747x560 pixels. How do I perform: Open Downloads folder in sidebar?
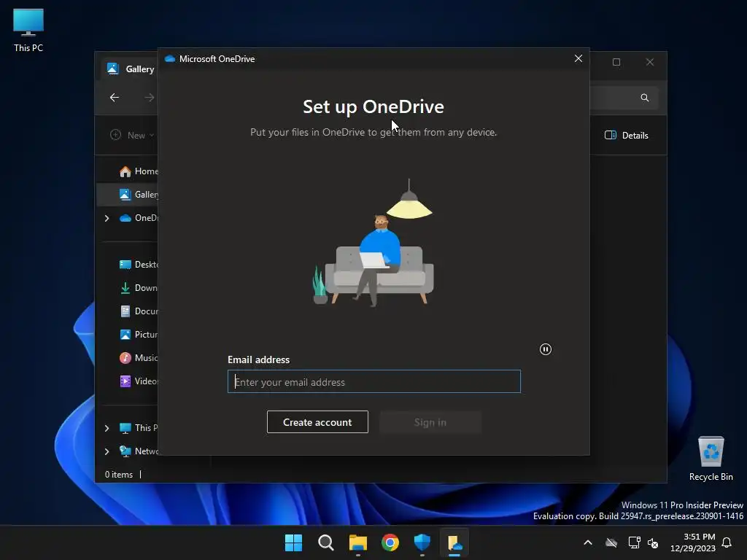[139, 287]
